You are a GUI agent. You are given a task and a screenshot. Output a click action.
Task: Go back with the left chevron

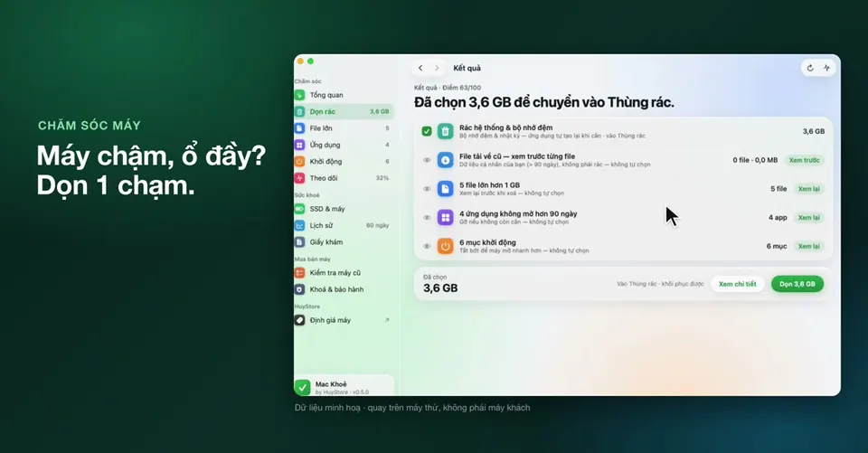click(420, 68)
